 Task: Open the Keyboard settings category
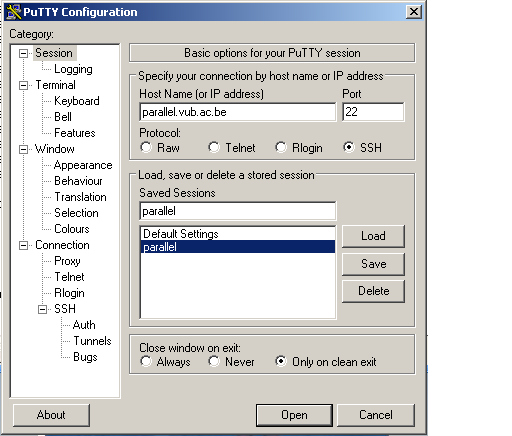coord(77,101)
